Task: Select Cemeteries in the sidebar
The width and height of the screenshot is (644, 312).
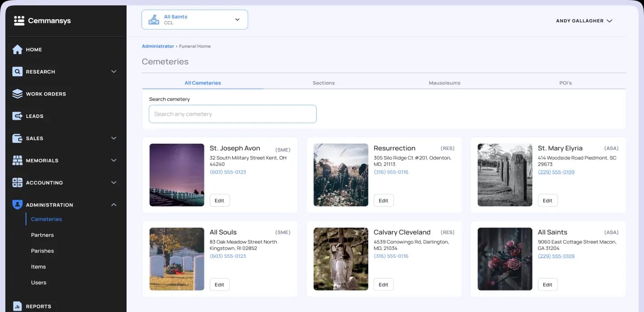Action: 47,219
